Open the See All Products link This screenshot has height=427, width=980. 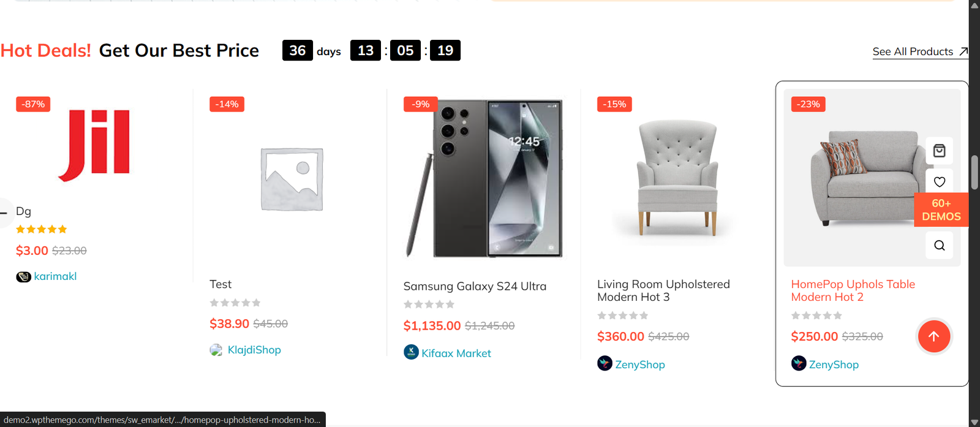pos(914,51)
